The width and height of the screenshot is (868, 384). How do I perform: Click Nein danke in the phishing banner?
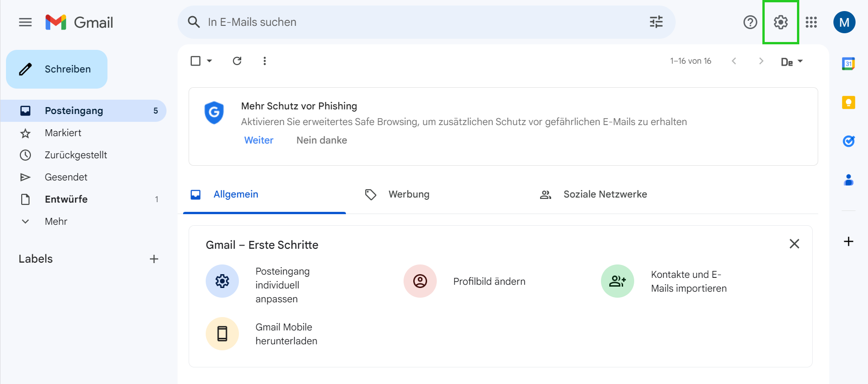click(x=322, y=140)
